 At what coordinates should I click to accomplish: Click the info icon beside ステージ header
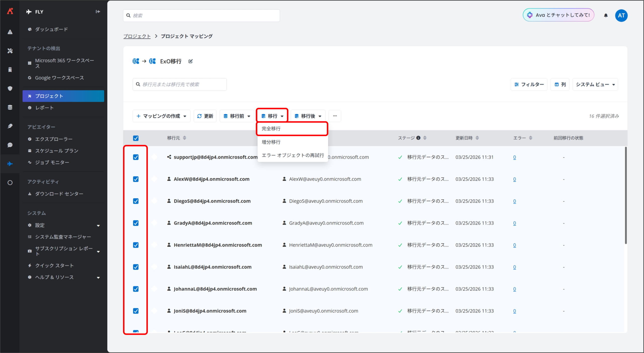pos(418,138)
